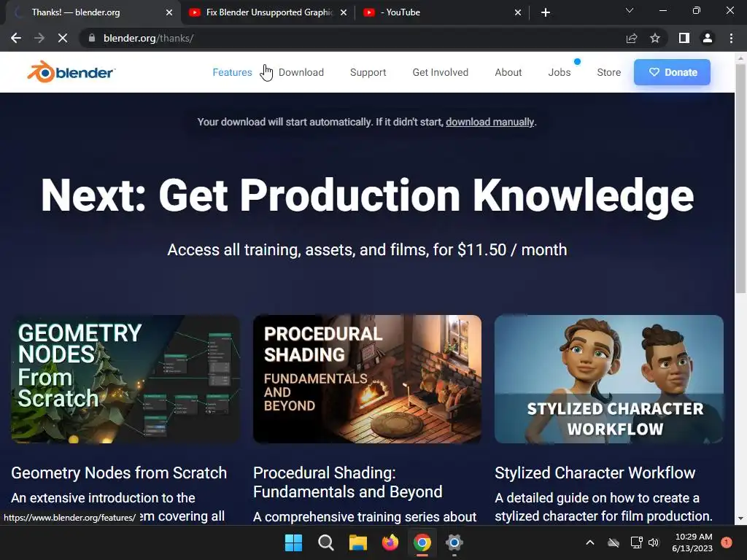Open the Support menu item
This screenshot has height=560, width=747.
pos(368,72)
